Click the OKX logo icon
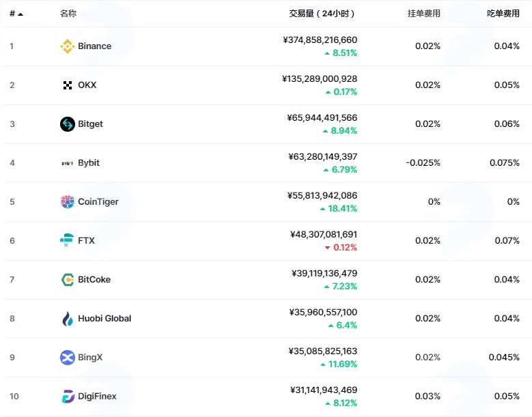 click(68, 85)
